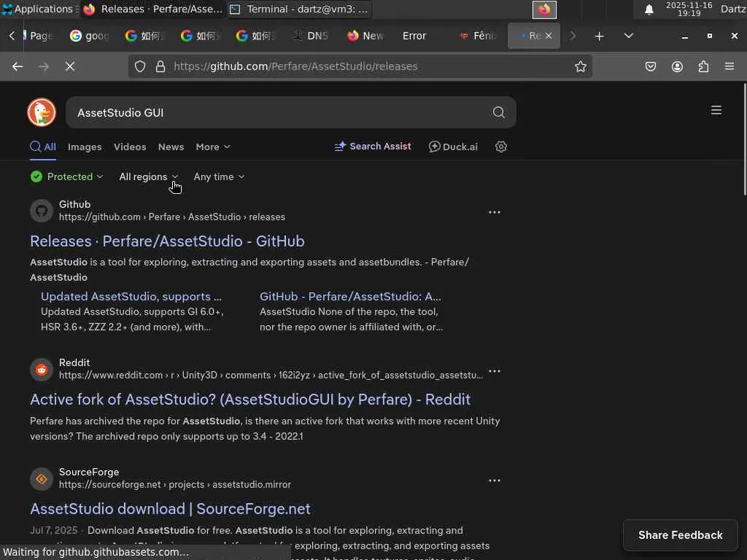Open Duck.ai chat
The width and height of the screenshot is (747, 560).
coord(453,147)
